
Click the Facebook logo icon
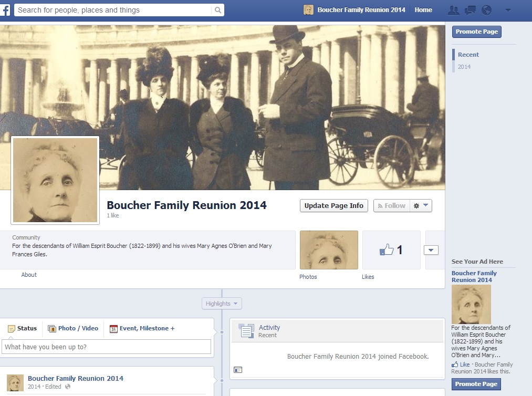tap(5, 10)
